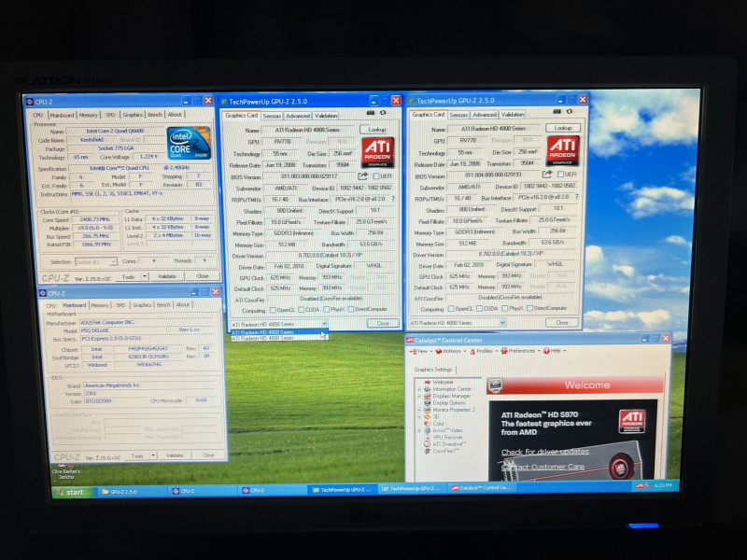Image resolution: width=747 pixels, height=560 pixels.
Task: Open the SPD tab in CPU-Z Mainboard window
Action: (x=120, y=305)
